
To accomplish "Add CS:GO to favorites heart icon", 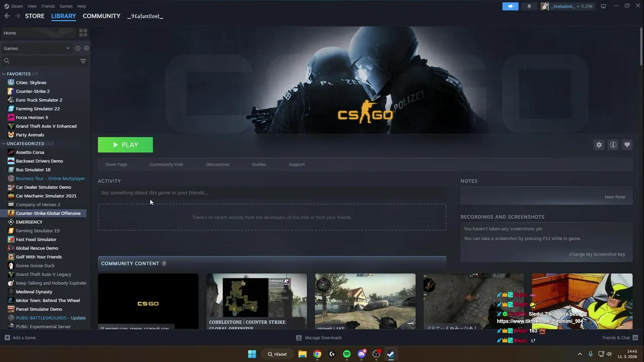I will click(x=627, y=145).
